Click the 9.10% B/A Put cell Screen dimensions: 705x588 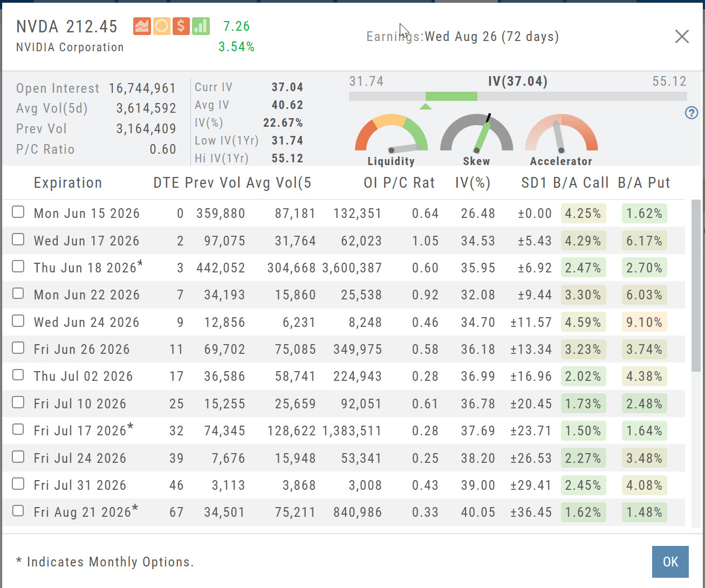tap(645, 322)
